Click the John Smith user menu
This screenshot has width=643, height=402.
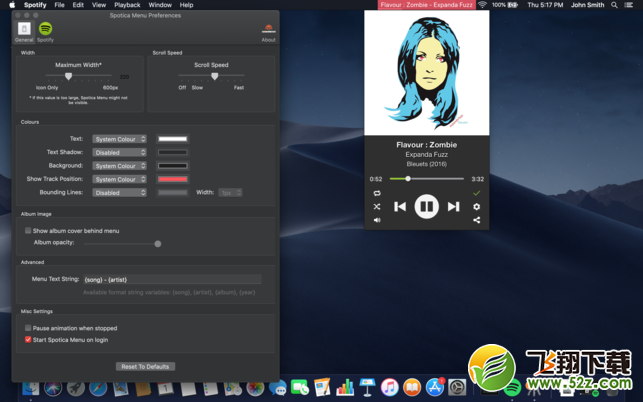[587, 5]
